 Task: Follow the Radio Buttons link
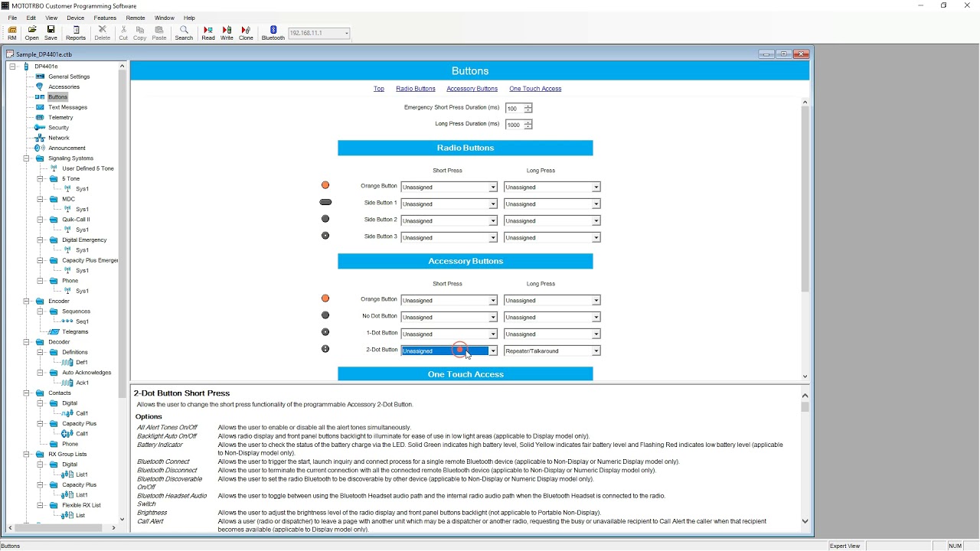416,89
